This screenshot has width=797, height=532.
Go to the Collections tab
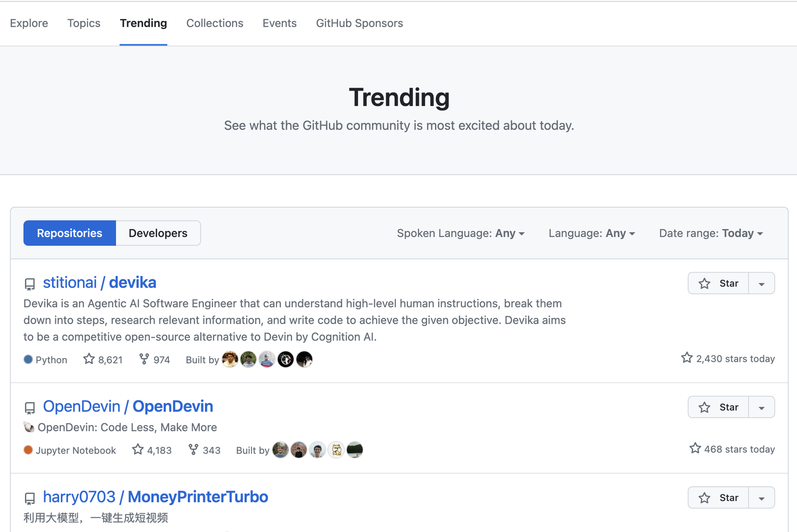215,23
